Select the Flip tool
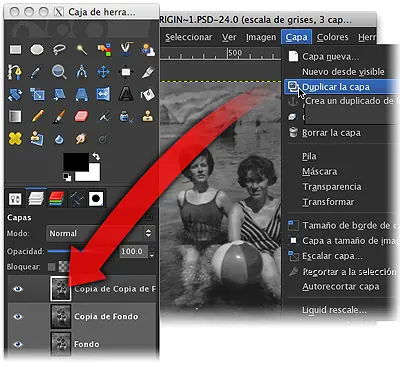Viewport: 400px width, 367px height. (x=103, y=94)
